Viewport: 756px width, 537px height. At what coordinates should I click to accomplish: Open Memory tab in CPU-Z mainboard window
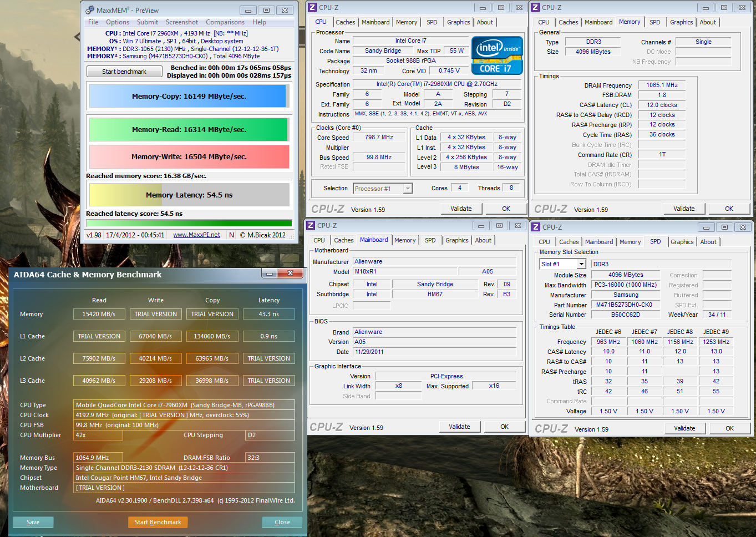click(405, 240)
